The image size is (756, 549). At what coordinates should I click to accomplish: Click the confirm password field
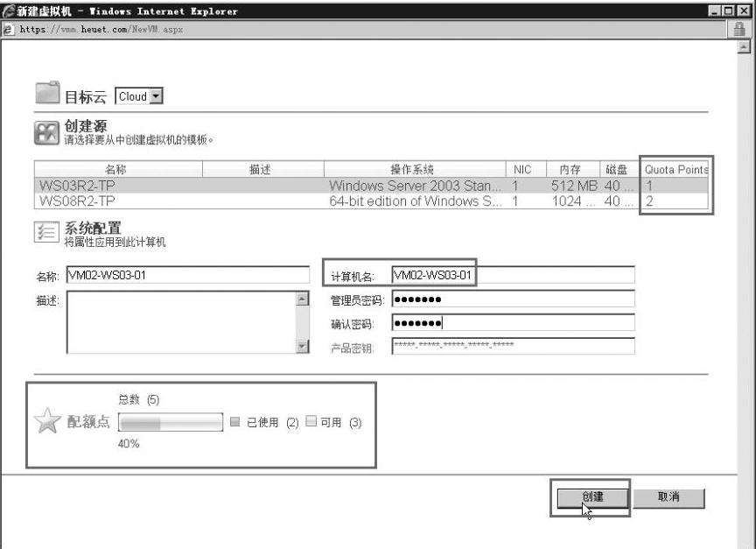pyautogui.click(x=512, y=323)
